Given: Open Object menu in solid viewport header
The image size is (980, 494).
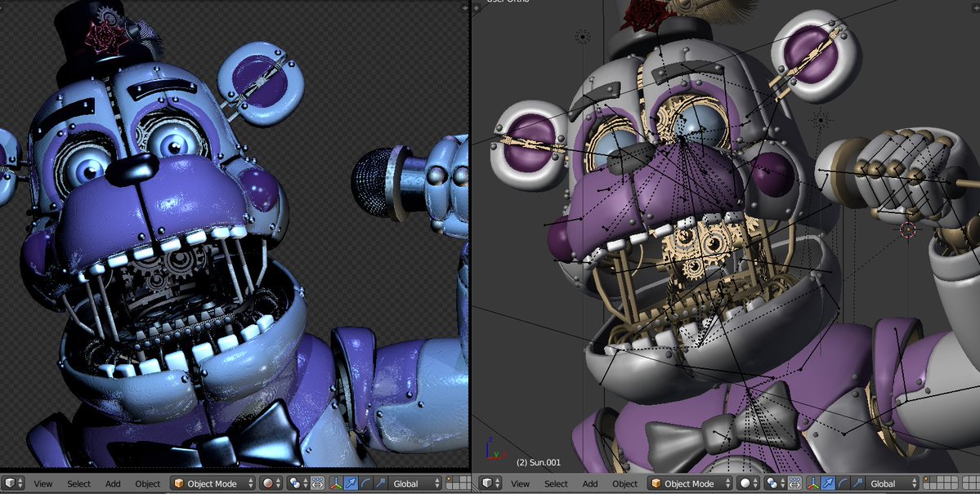Looking at the screenshot, I should point(625,483).
